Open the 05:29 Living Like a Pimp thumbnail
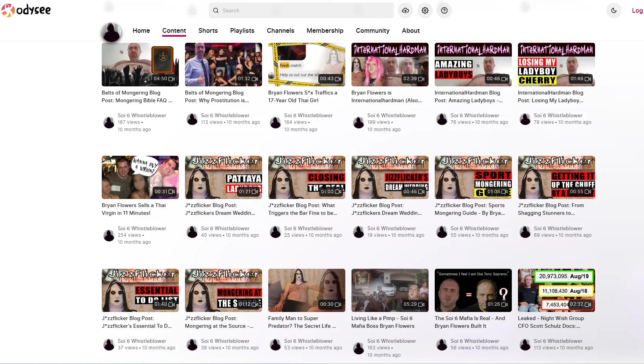The width and height of the screenshot is (644, 364). point(390,290)
